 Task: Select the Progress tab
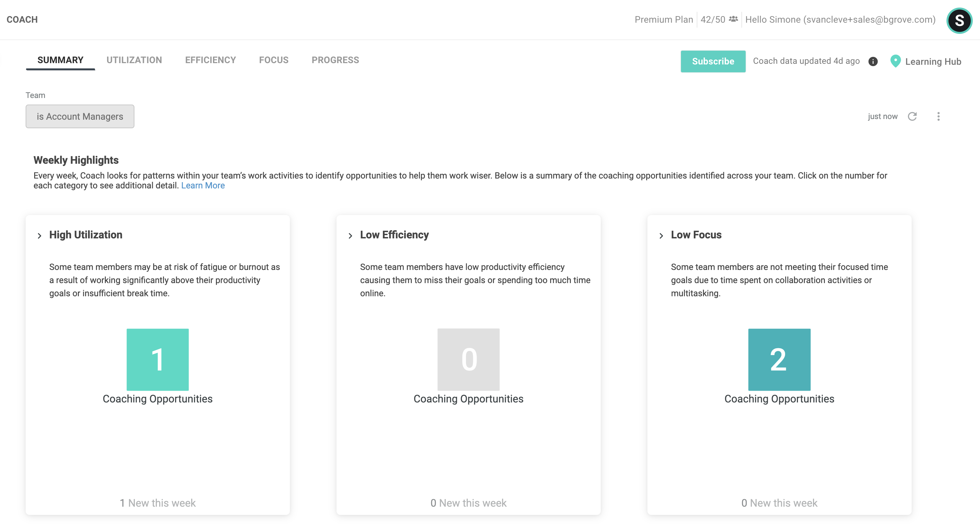pyautogui.click(x=335, y=60)
